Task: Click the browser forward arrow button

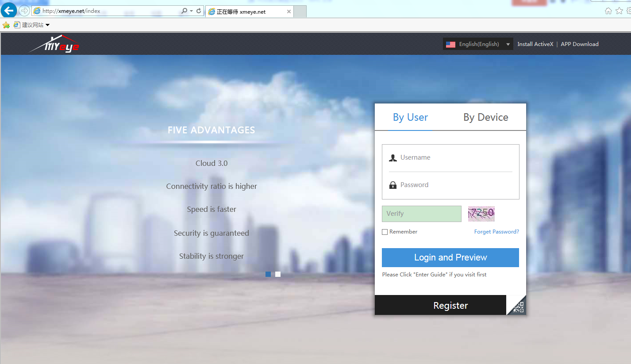Action: (24, 11)
